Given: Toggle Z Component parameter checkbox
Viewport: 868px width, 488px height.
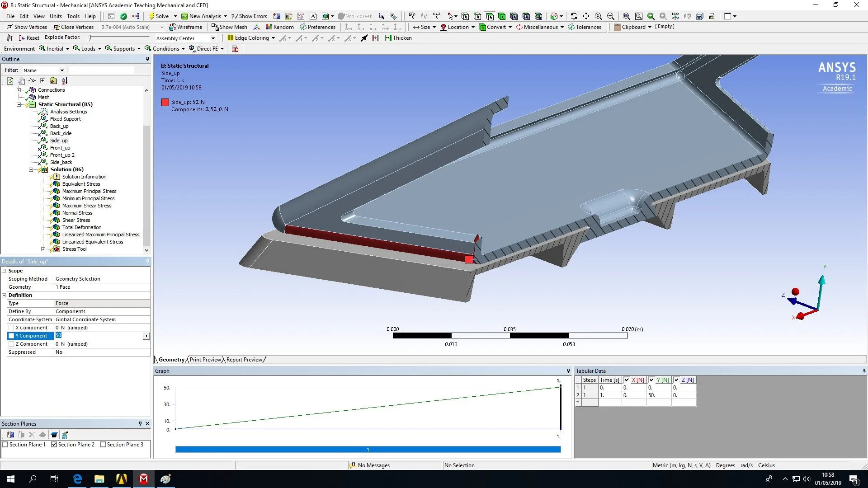Looking at the screenshot, I should tap(11, 344).
